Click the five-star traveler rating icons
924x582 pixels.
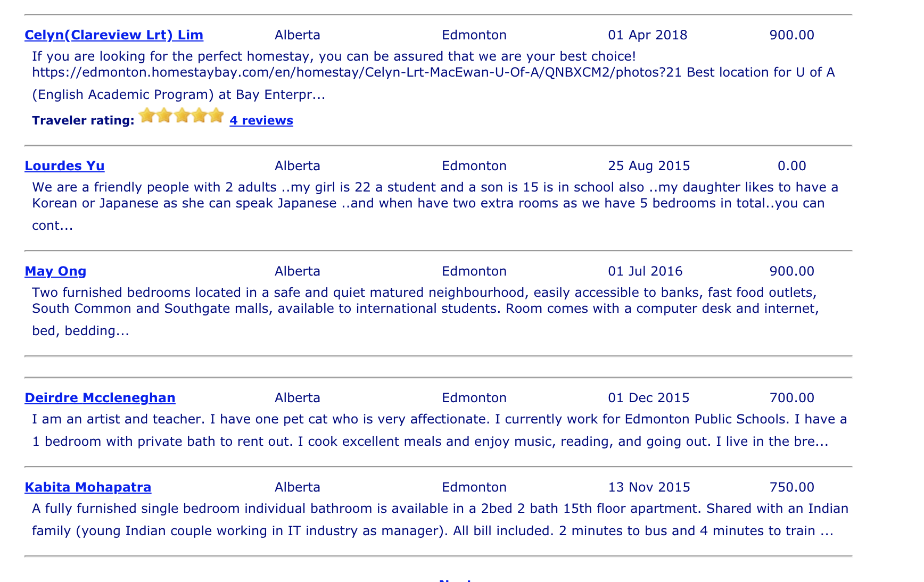(181, 115)
